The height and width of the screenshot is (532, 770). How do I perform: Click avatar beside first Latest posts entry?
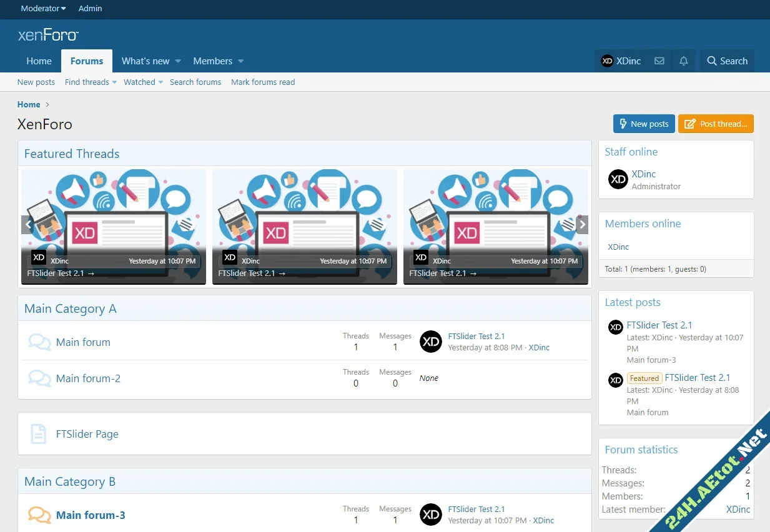[616, 327]
